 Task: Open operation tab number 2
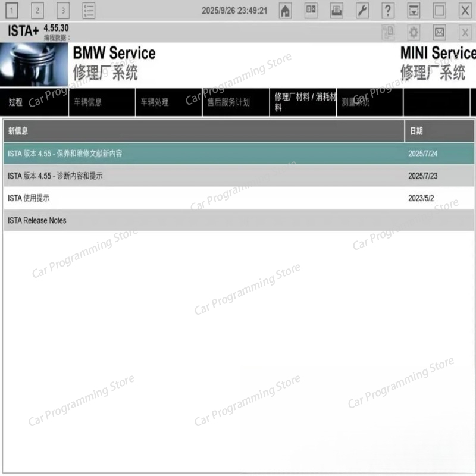click(37, 11)
